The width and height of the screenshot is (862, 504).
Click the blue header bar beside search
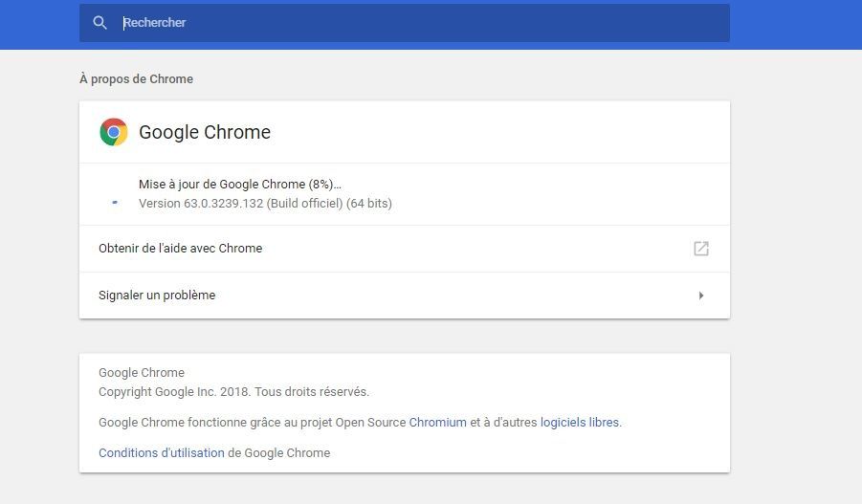coord(795,24)
